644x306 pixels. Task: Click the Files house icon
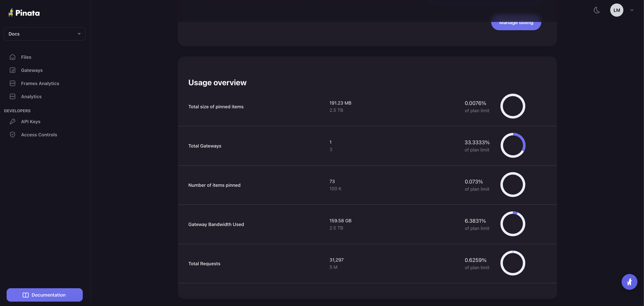pyautogui.click(x=13, y=57)
